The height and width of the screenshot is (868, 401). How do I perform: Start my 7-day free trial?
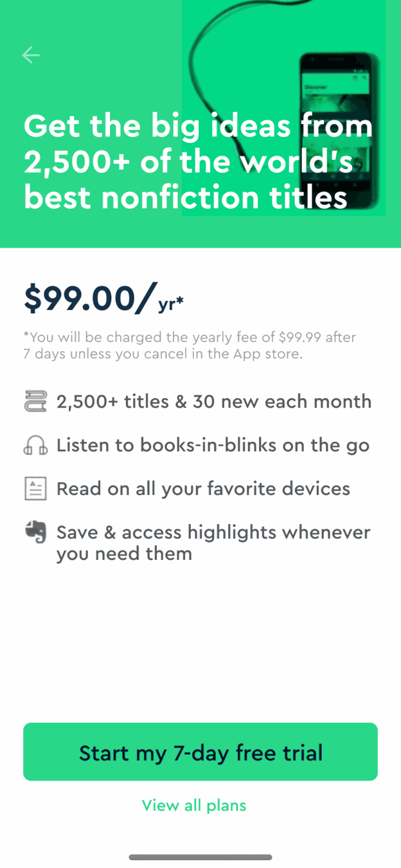click(x=201, y=752)
